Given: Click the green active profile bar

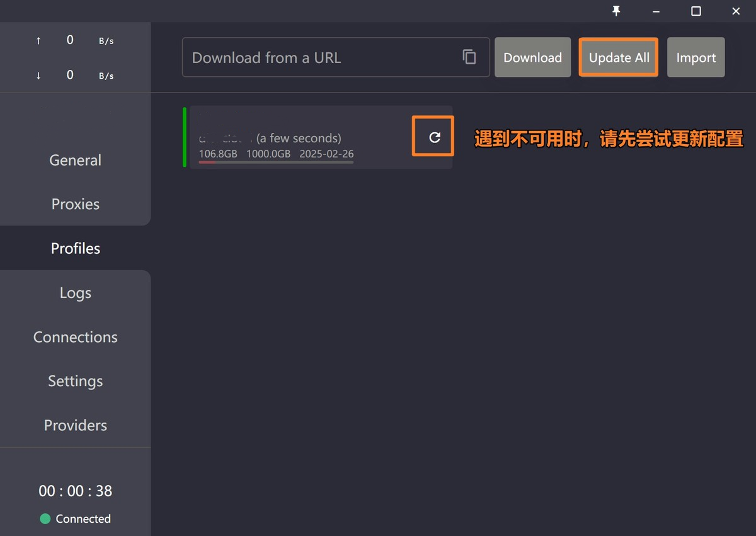Looking at the screenshot, I should (185, 136).
